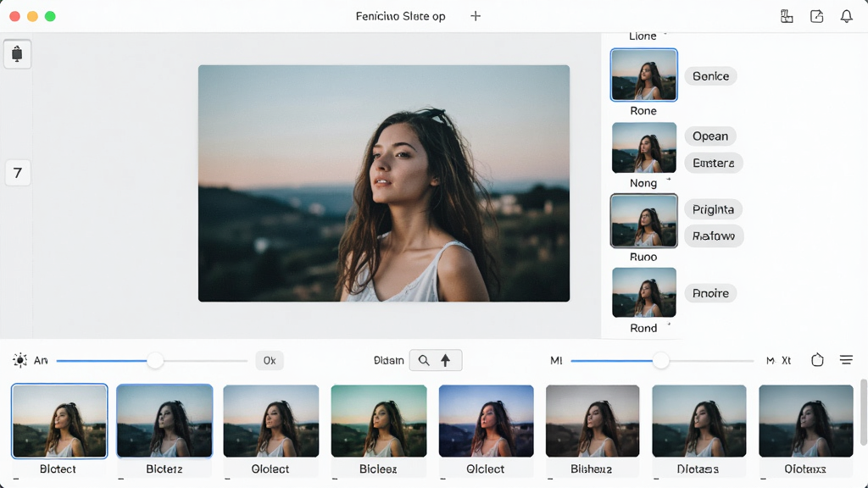Screen dimensions: 868x488
Task: Click the Lione heading in right panel
Action: click(x=643, y=36)
